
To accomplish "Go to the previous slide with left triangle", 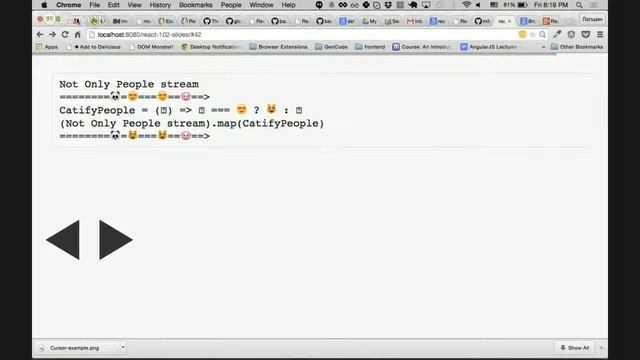I will point(63,240).
